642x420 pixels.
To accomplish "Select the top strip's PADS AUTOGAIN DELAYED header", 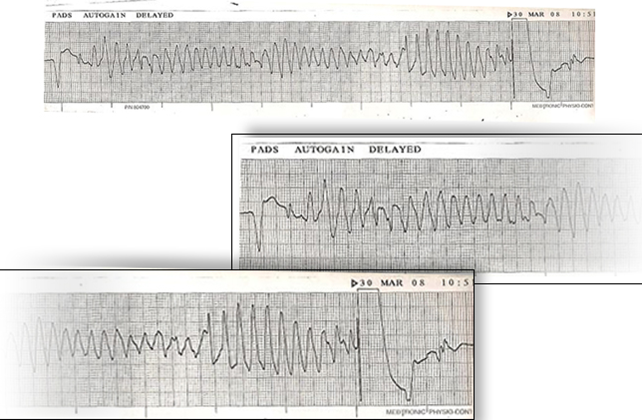I will [x=98, y=15].
